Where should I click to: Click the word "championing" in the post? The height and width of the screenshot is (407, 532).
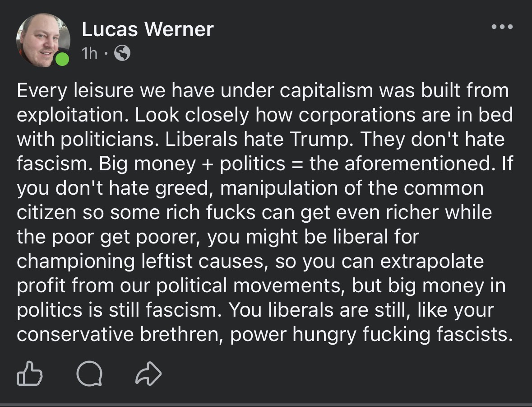(x=76, y=261)
